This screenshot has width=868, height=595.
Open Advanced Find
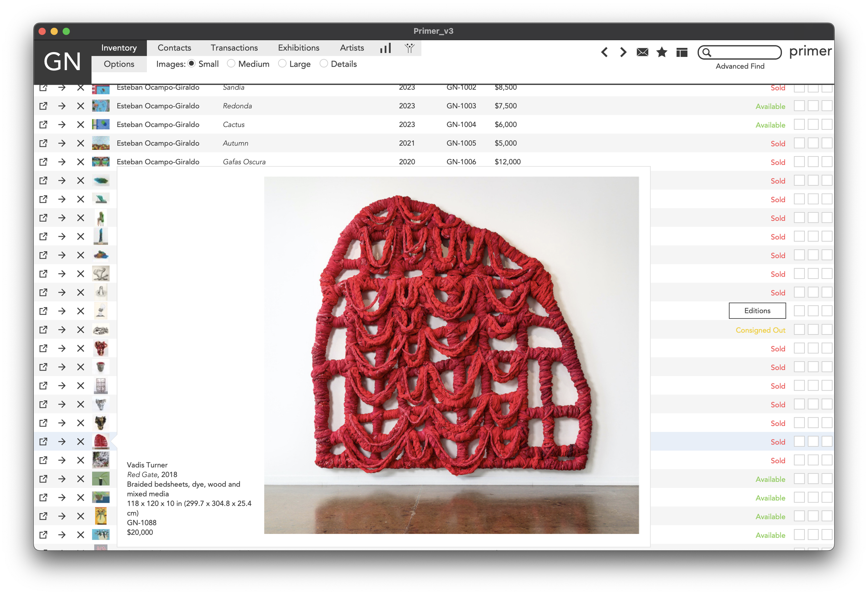[740, 67]
